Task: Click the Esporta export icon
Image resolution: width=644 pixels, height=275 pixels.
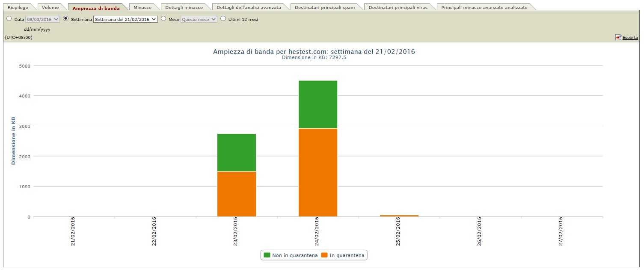Action: (x=618, y=38)
